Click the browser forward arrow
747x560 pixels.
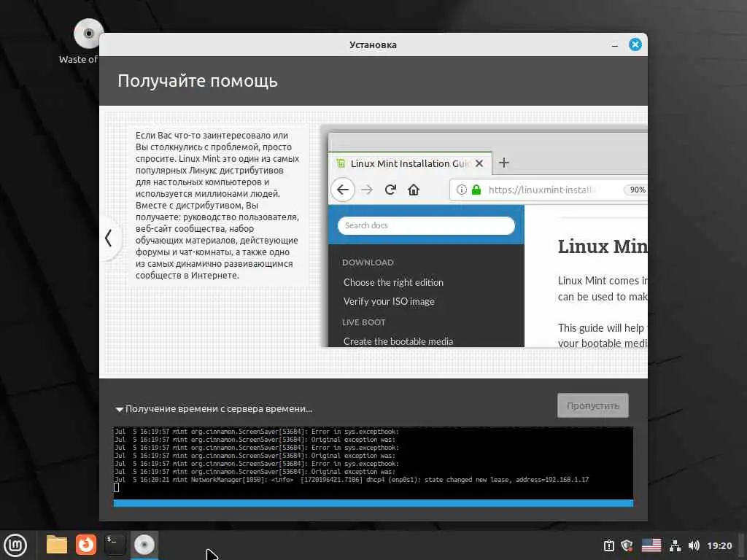pos(367,190)
